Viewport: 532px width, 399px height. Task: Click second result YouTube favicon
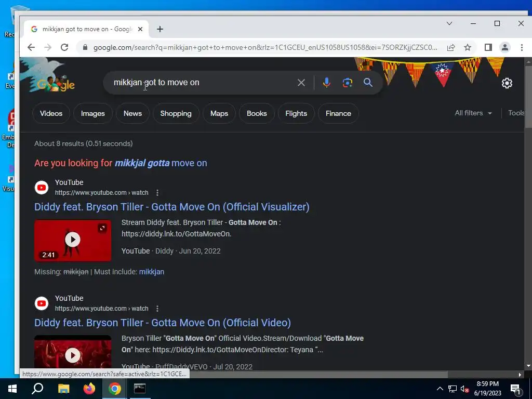click(42, 303)
